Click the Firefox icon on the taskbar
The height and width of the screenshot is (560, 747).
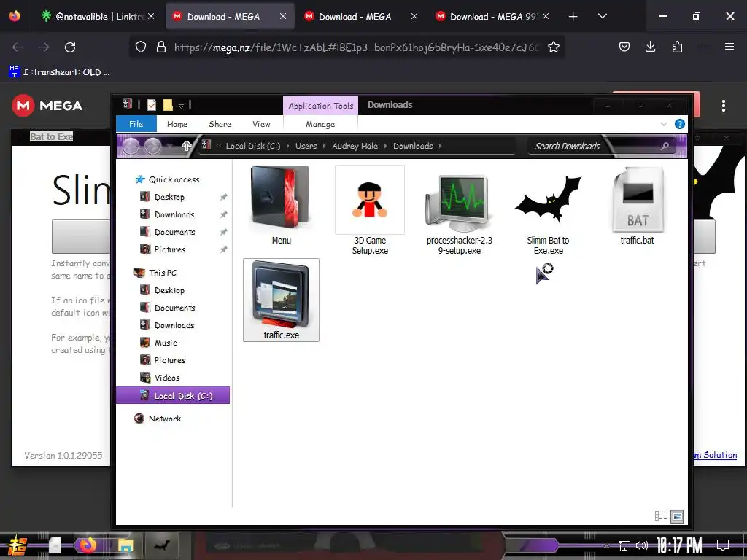88,545
